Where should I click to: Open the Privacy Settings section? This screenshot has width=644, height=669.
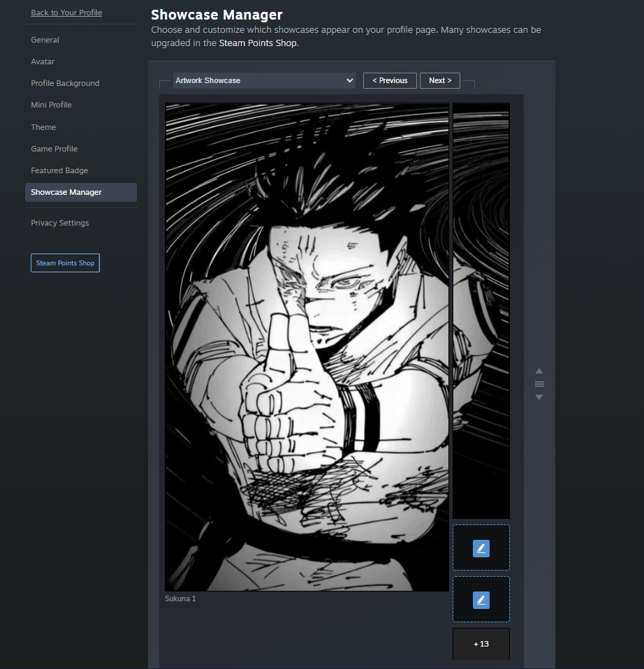pos(60,223)
